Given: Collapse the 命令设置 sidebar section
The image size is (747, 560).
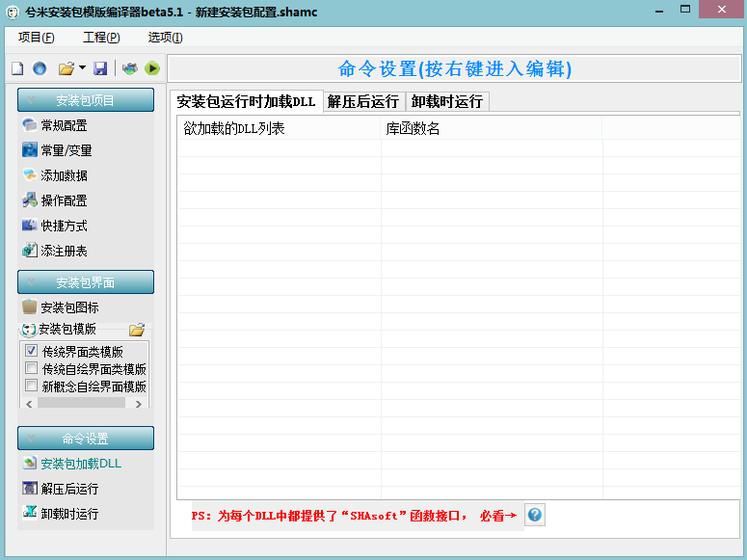Looking at the screenshot, I should click(86, 439).
